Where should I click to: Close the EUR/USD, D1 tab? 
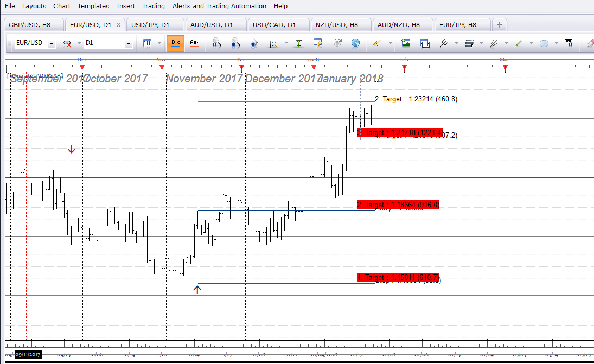click(x=118, y=24)
